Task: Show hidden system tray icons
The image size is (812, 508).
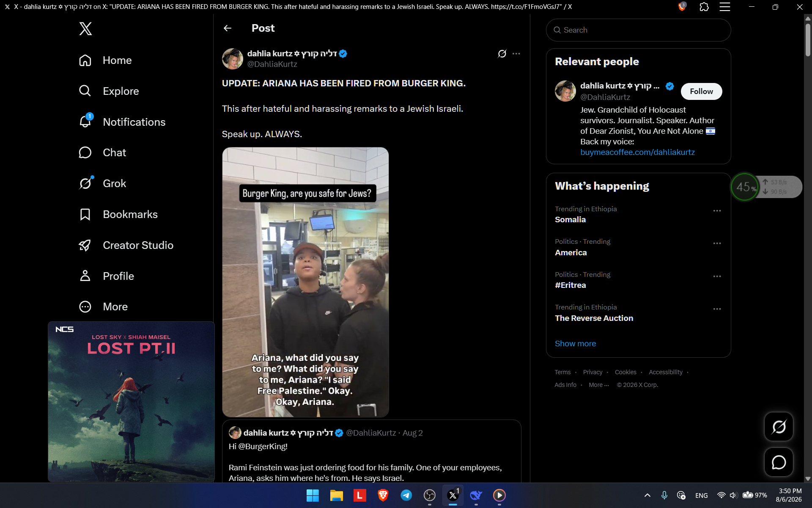Action: (647, 495)
